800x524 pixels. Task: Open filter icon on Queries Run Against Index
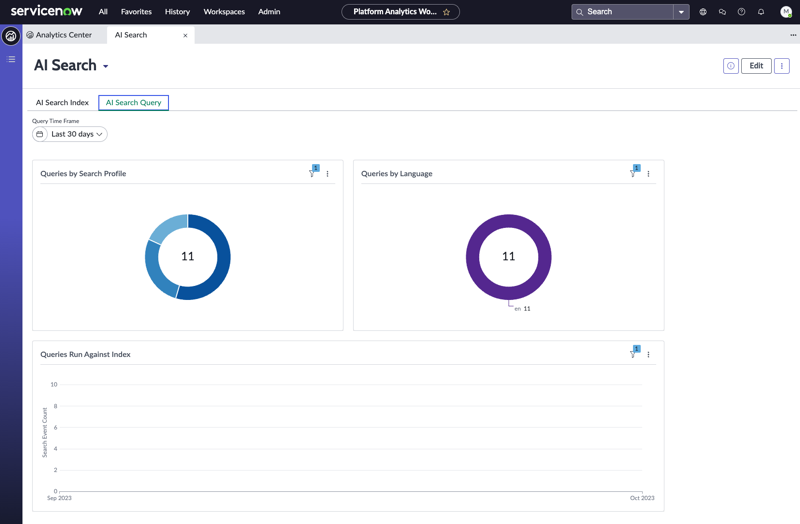pos(634,353)
